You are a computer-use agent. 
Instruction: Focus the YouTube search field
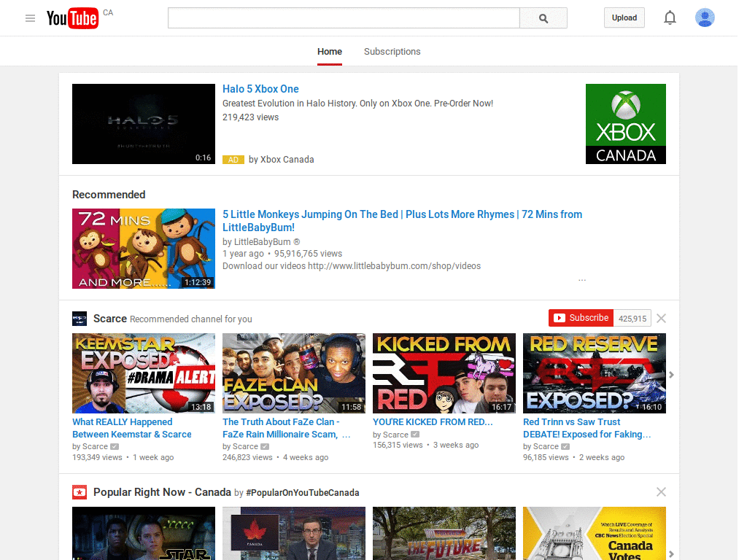point(344,18)
